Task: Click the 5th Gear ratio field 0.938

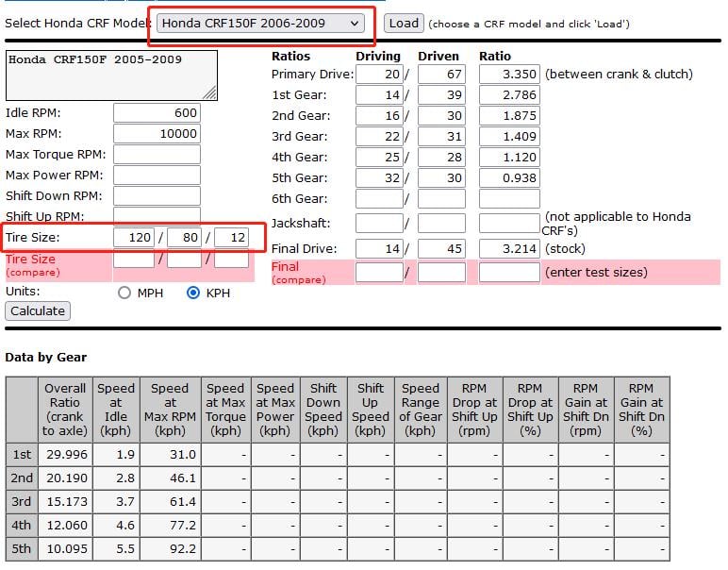Action: pos(509,178)
